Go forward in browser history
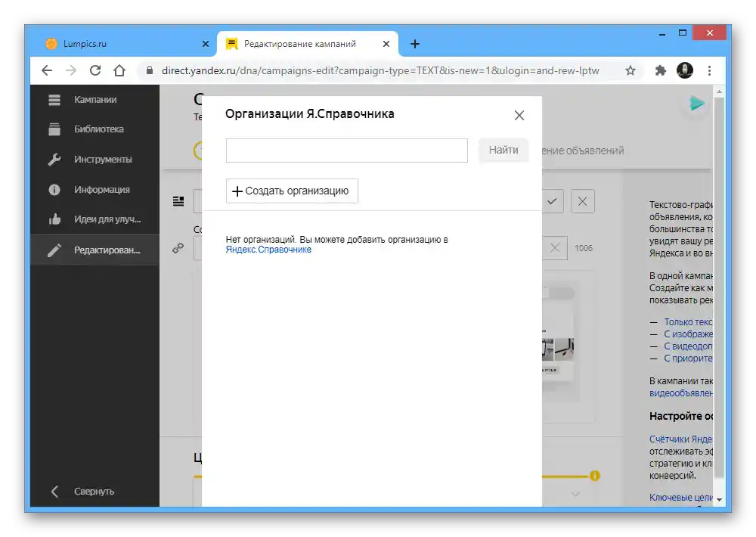This screenshot has height=537, width=756. pos(71,71)
